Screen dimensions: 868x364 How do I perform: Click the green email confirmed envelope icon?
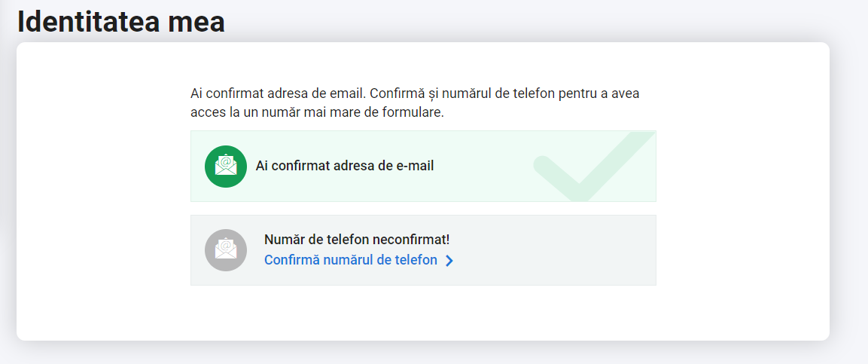point(226,167)
